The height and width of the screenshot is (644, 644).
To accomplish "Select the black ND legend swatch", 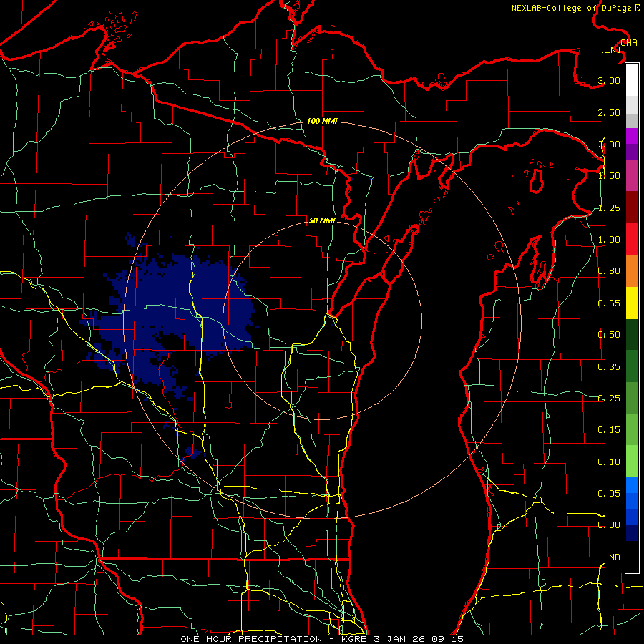I will click(x=632, y=557).
